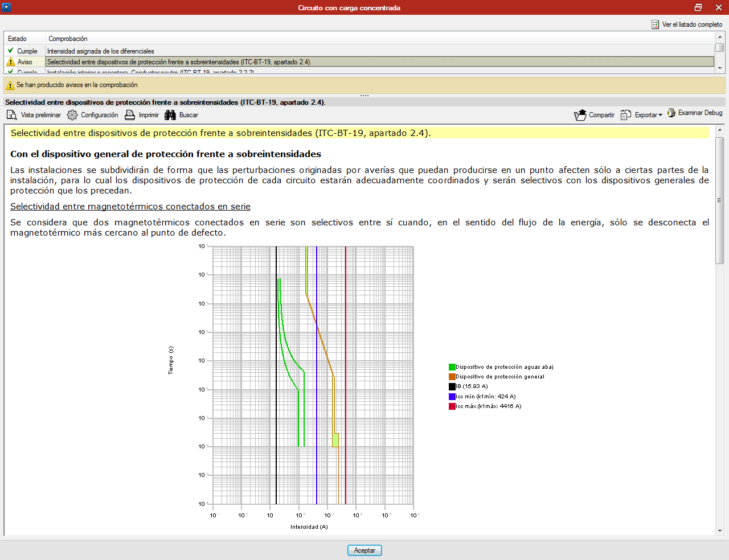Click the checks list scrollbar up arrow

(x=720, y=37)
